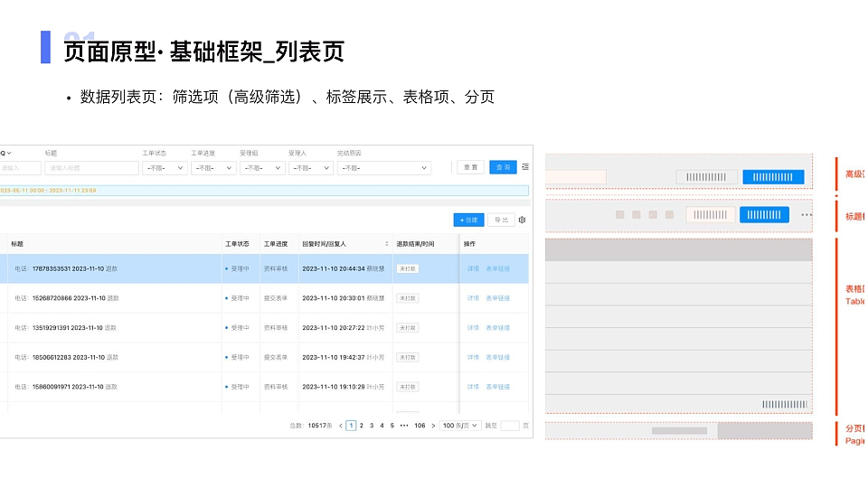This screenshot has height=488, width=868.
Task: Open the 受理组 dropdown
Action: click(262, 168)
